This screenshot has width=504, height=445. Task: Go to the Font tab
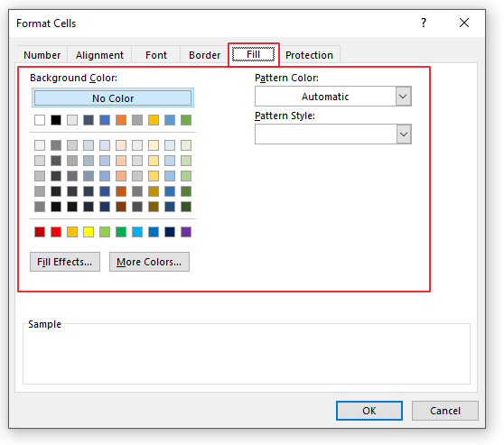click(156, 55)
